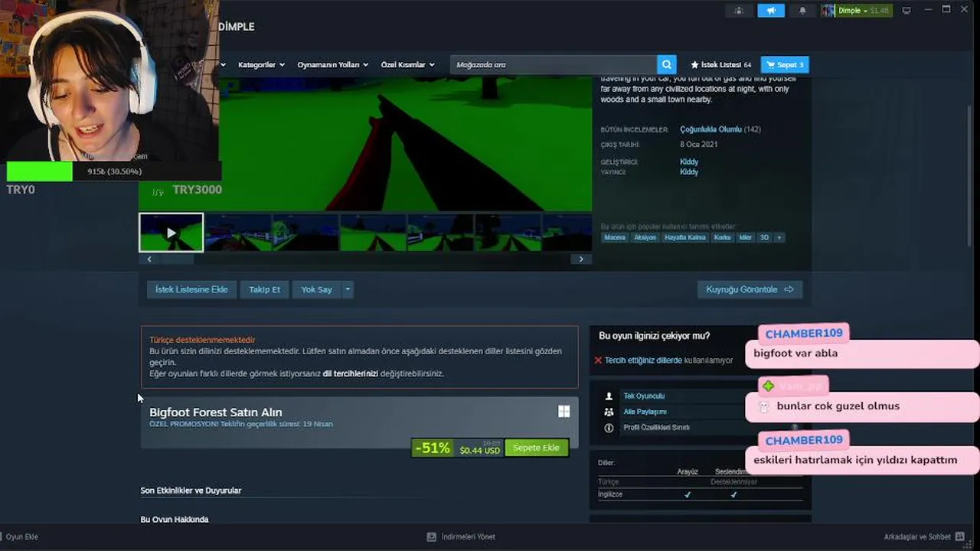Expand the Yok Say dropdown arrow
Screen dimensions: 980x551
(348, 289)
